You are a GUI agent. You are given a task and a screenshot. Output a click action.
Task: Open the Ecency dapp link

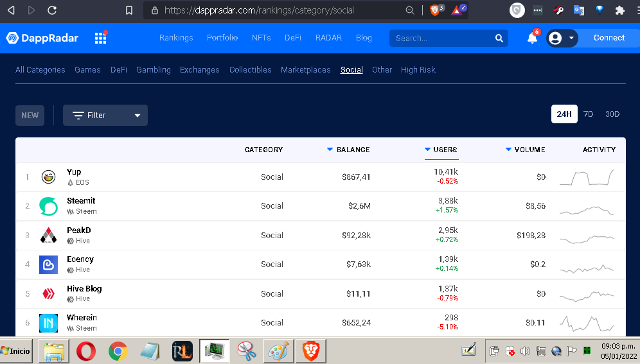point(80,259)
